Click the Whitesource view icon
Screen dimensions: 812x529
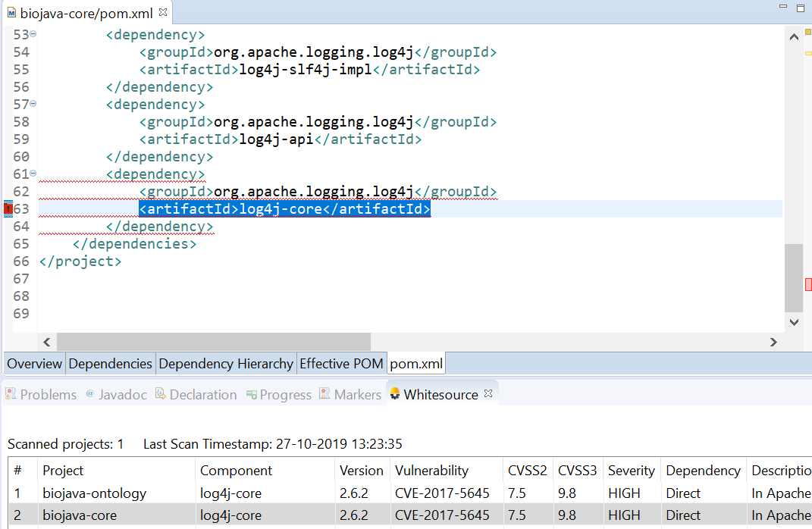tap(395, 394)
